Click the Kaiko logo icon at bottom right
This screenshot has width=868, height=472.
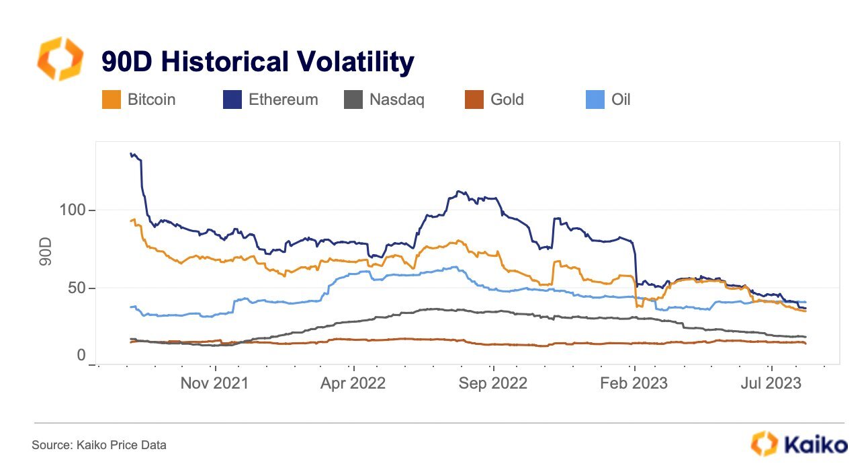763,444
